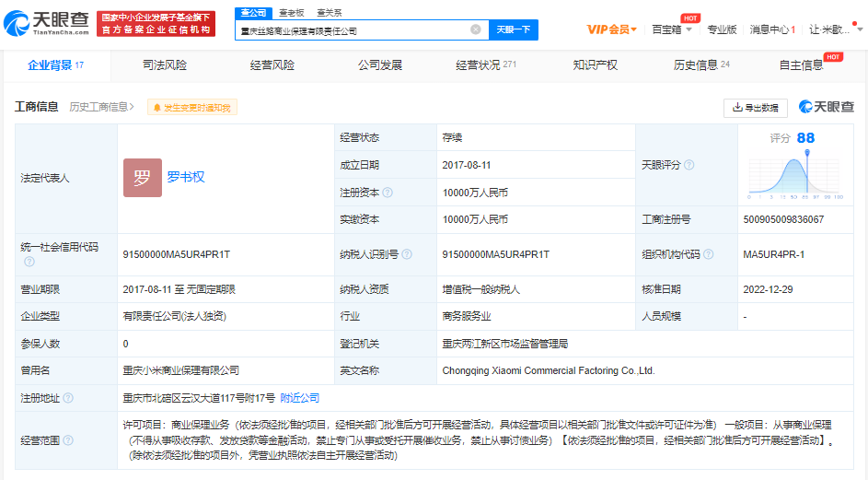The width and height of the screenshot is (868, 480).
Task: Click the HOT badge above 百宝箱
Action: point(690,18)
